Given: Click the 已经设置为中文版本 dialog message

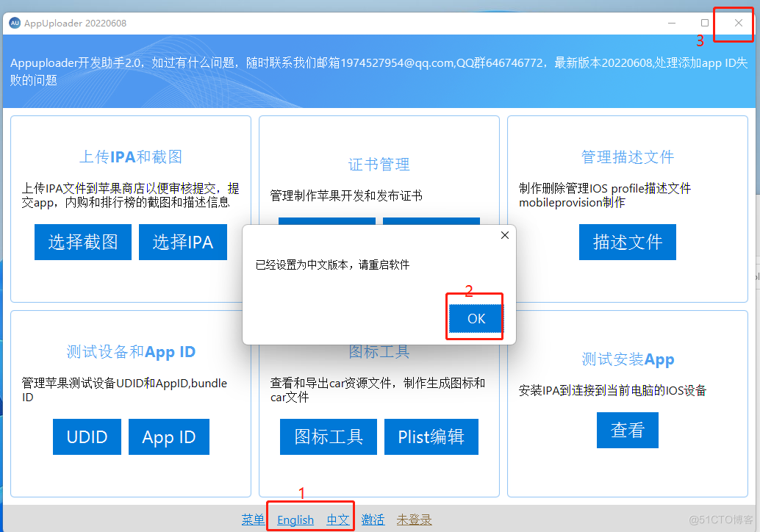Looking at the screenshot, I should [x=332, y=265].
